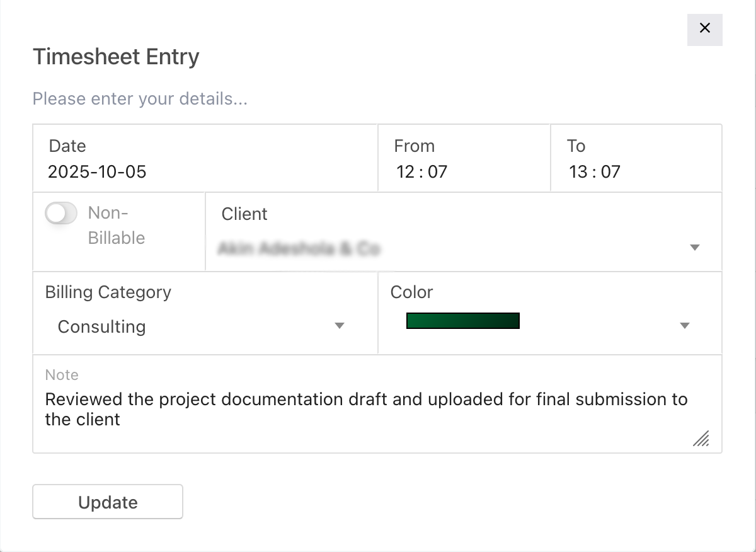Image resolution: width=756 pixels, height=552 pixels.
Task: Open the Billing Category dropdown arrow
Action: [340, 326]
